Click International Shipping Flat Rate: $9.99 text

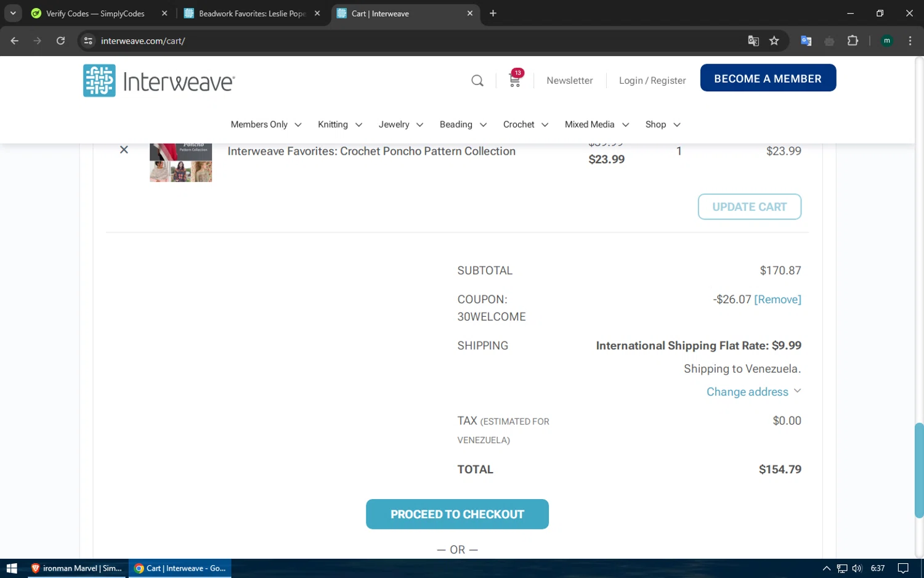[x=699, y=346]
